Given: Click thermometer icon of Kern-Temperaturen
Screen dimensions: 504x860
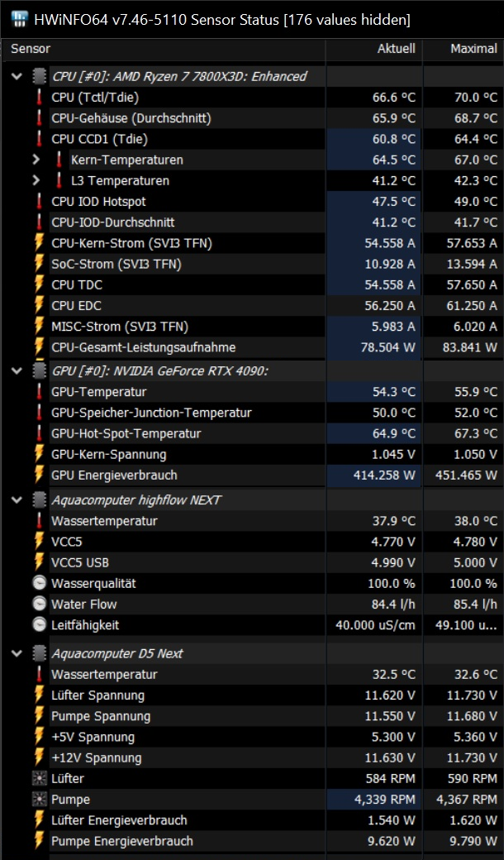Looking at the screenshot, I should click(59, 160).
